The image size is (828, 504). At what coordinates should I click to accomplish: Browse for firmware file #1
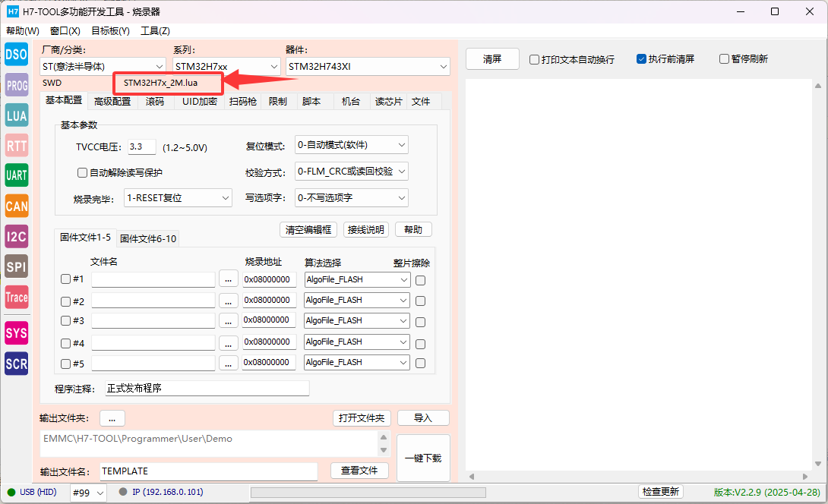pyautogui.click(x=228, y=280)
